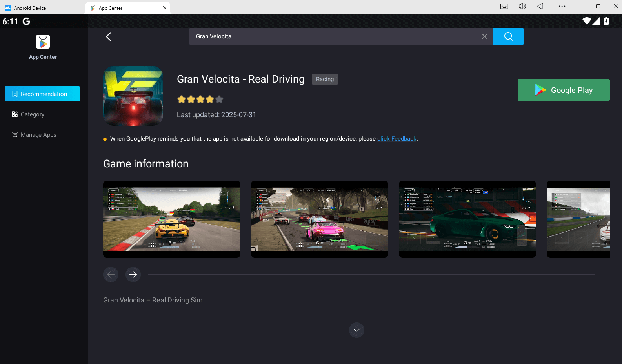Viewport: 622px width, 364px height.
Task: Adjust volume via the speaker icon
Action: coord(522,6)
